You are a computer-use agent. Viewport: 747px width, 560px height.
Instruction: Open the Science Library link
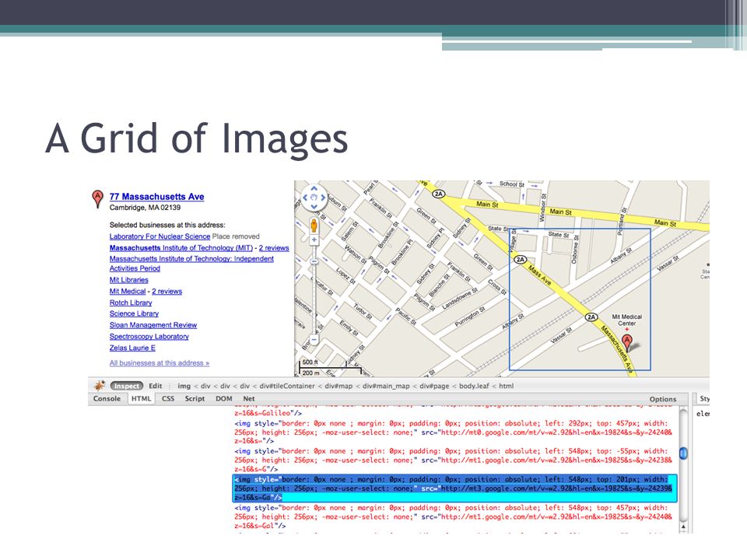(134, 313)
